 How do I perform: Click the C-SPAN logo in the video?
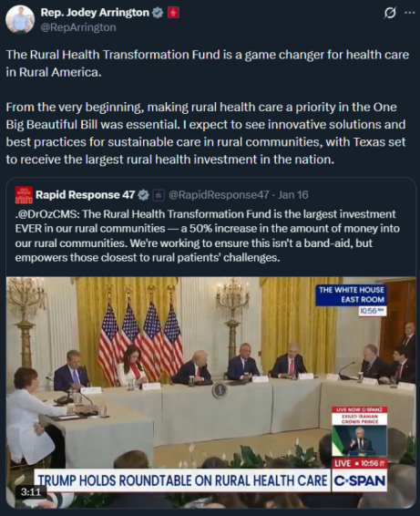[x=359, y=480]
